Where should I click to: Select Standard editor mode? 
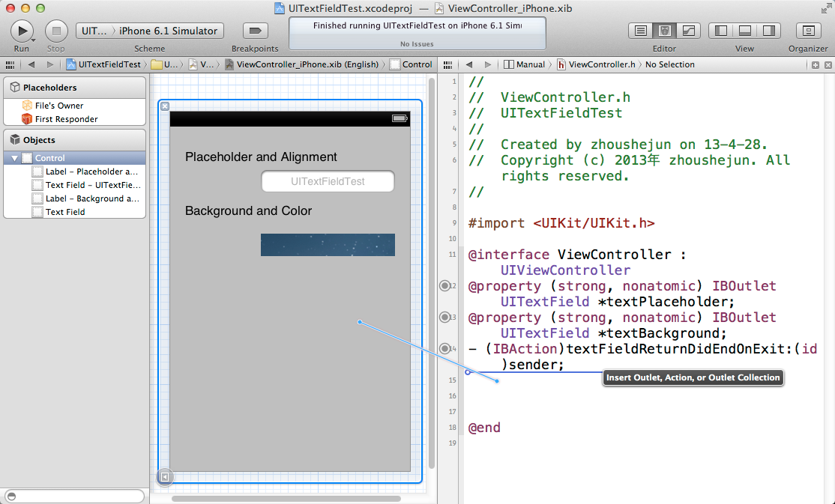(641, 31)
